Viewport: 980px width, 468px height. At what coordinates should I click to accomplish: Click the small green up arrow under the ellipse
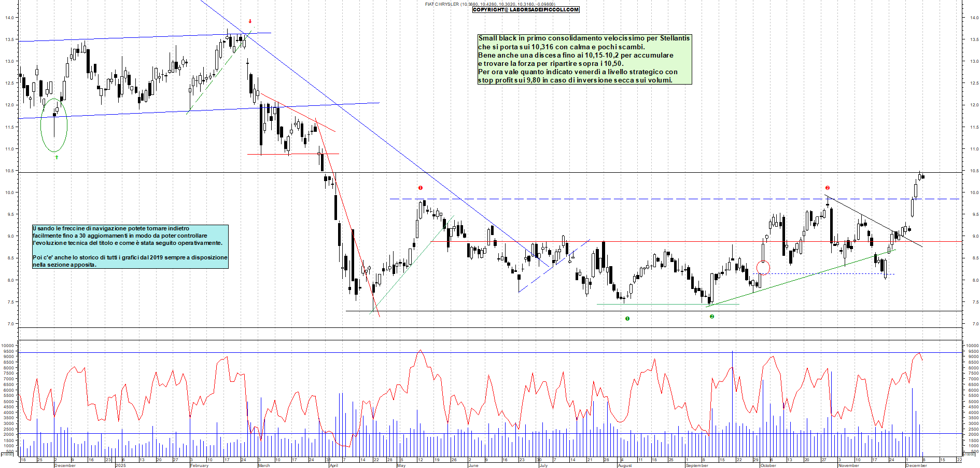[57, 157]
